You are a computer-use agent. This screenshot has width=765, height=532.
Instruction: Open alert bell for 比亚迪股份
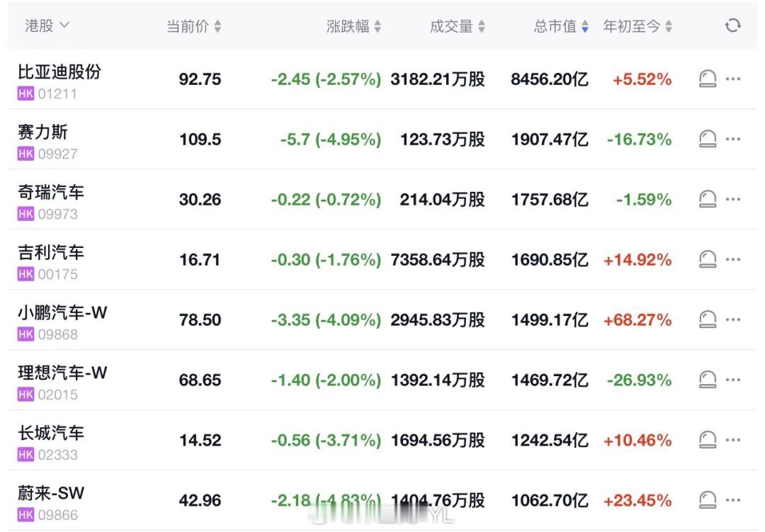[708, 79]
